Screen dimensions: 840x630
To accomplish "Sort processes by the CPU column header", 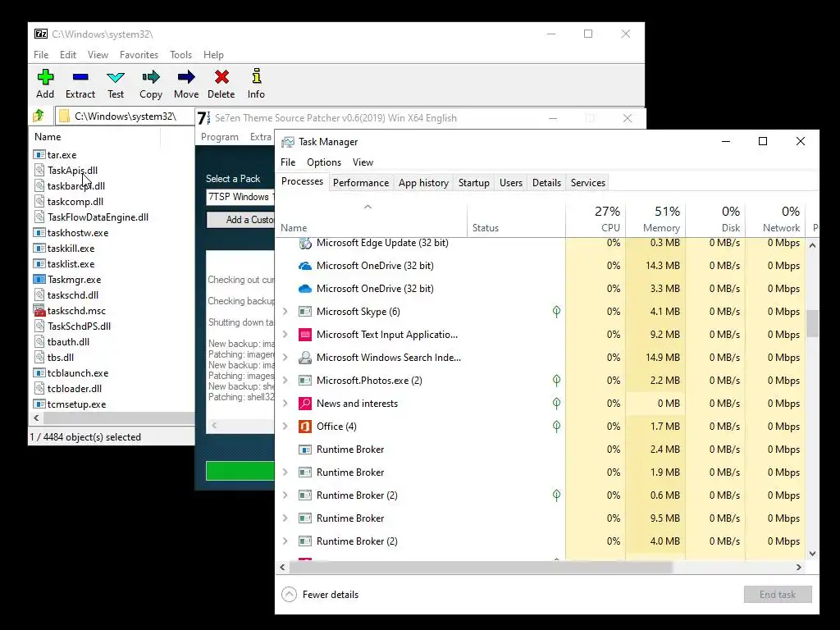I will coord(596,218).
